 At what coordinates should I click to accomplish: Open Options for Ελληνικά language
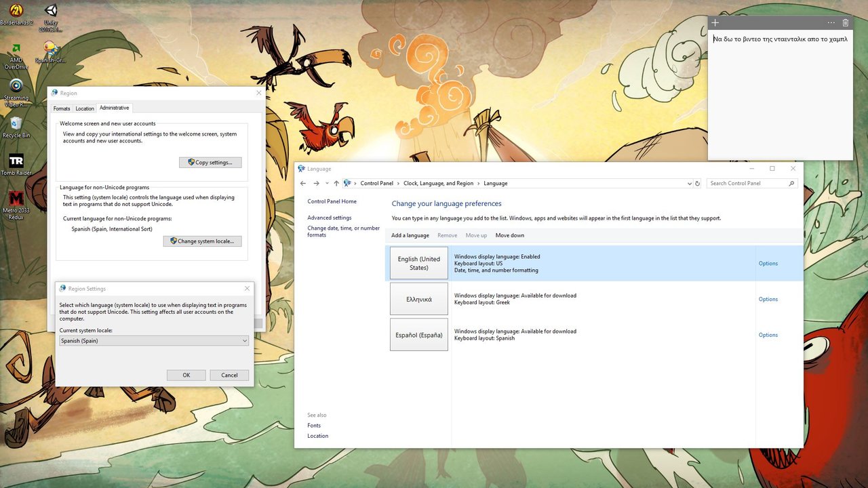[768, 299]
